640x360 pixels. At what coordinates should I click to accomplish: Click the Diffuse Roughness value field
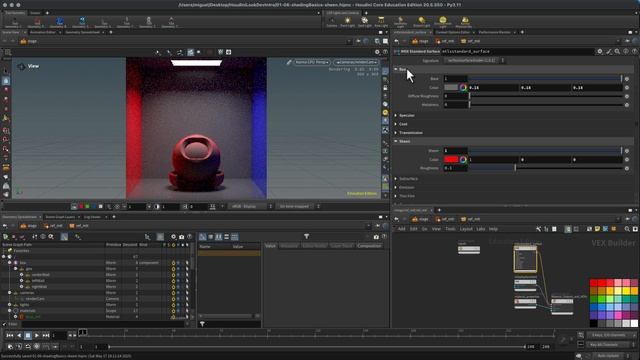[456, 96]
